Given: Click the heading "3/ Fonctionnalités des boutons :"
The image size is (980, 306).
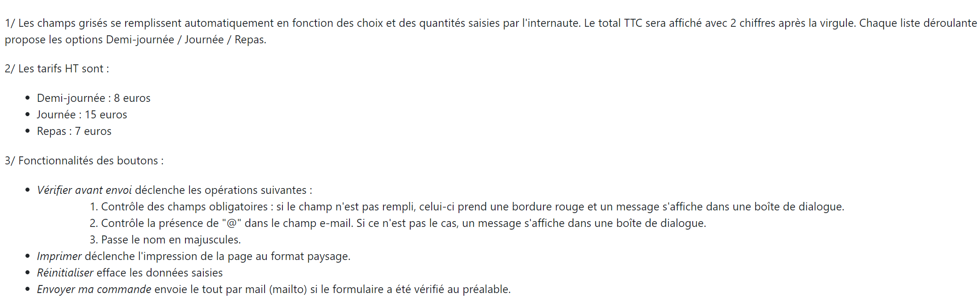Looking at the screenshot, I should click(x=84, y=161).
